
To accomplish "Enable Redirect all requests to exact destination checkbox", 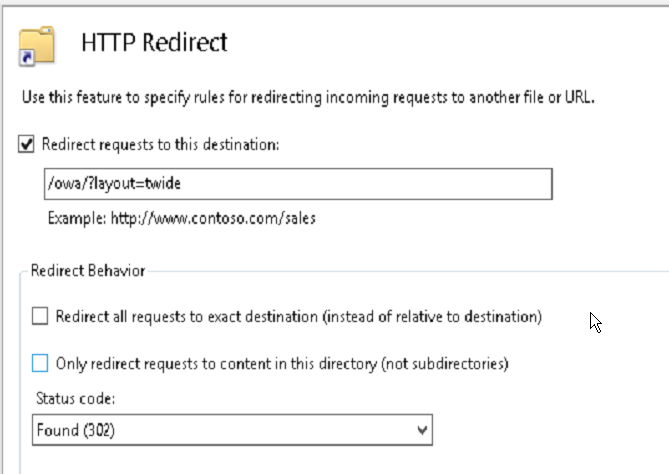I will 40,317.
